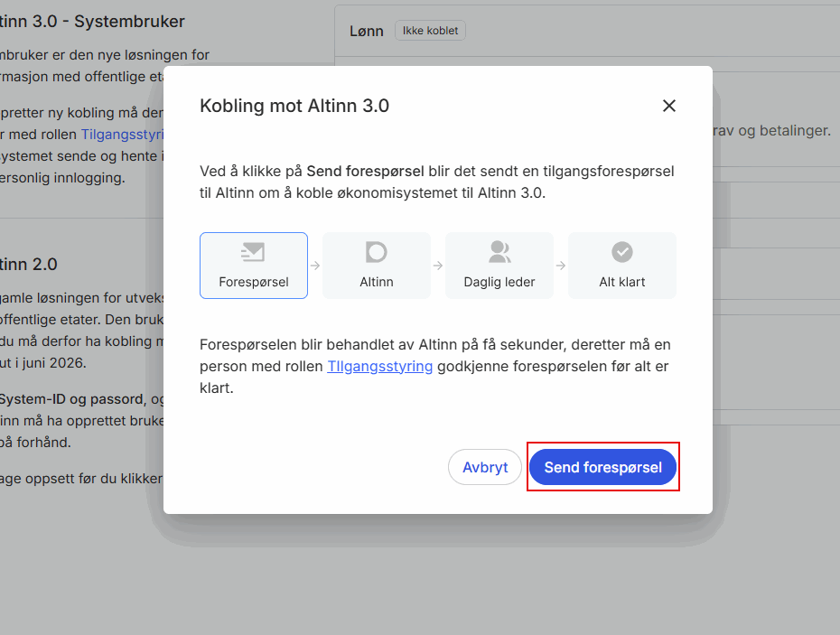Image resolution: width=840 pixels, height=635 pixels.
Task: Click the arrow between Altinn and Daglig leder
Action: tap(437, 266)
